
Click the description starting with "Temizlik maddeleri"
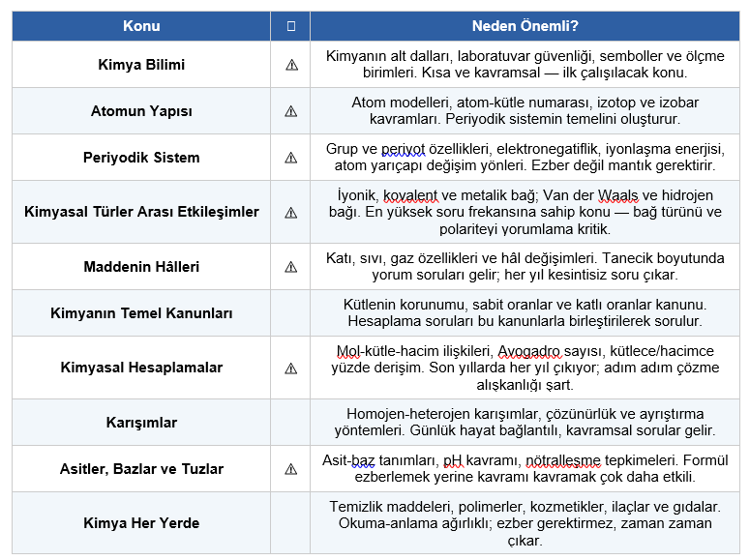click(x=525, y=523)
